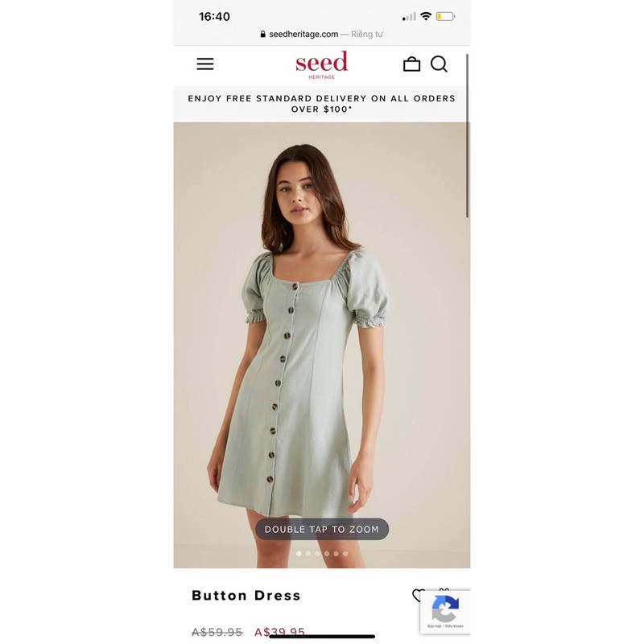Screen dimensions: 644x644
Task: Go to homepage via Seed Heritage logo
Action: pos(321,65)
